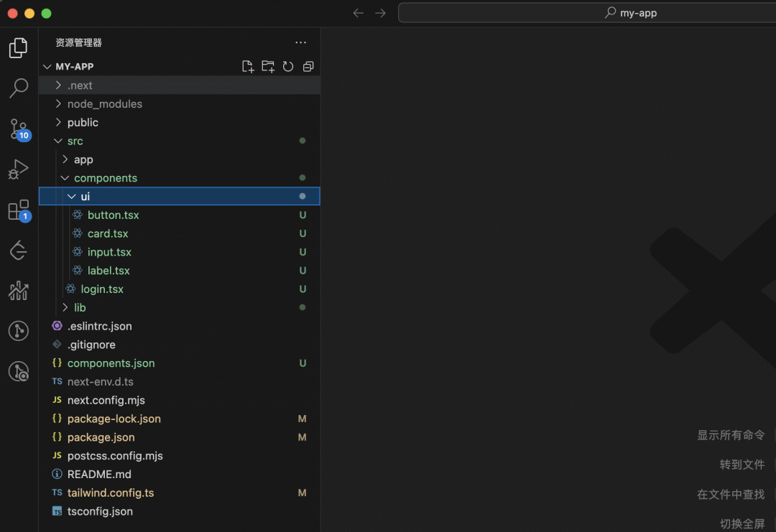The image size is (776, 532).
Task: Go back using the left arrow
Action: click(x=359, y=13)
